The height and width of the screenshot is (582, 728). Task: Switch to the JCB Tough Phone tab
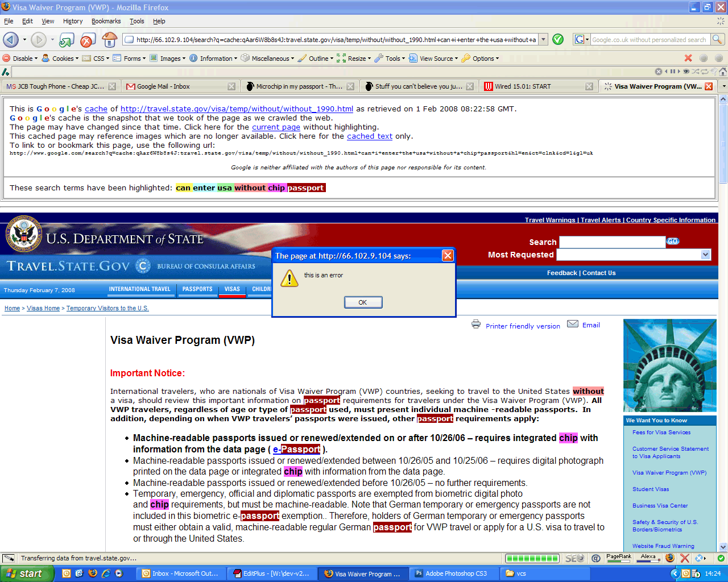point(60,86)
